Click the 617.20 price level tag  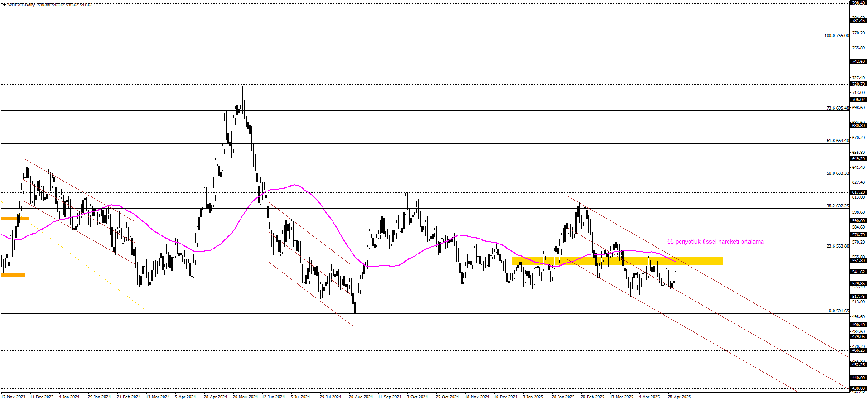coord(858,192)
